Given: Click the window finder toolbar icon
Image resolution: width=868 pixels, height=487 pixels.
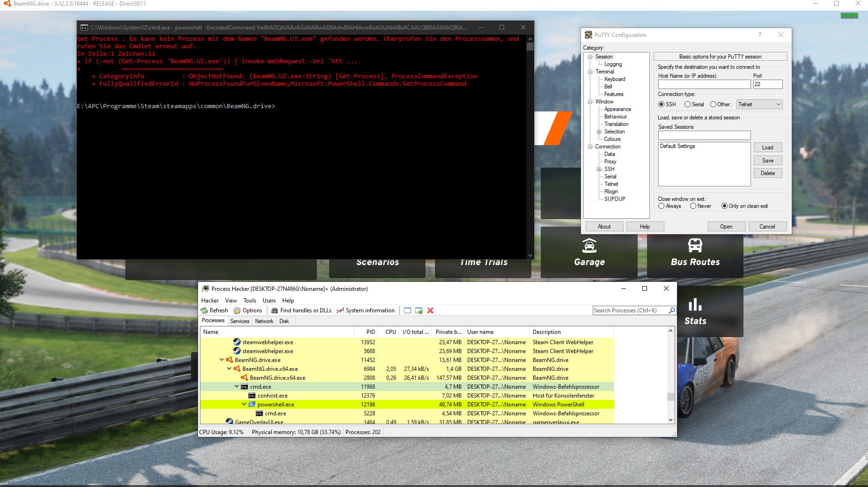Looking at the screenshot, I should (x=407, y=310).
